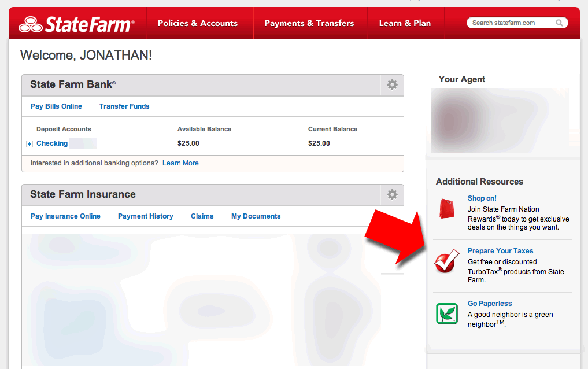The height and width of the screenshot is (369, 588).
Task: Click the Additional Resources heading
Action: [480, 182]
